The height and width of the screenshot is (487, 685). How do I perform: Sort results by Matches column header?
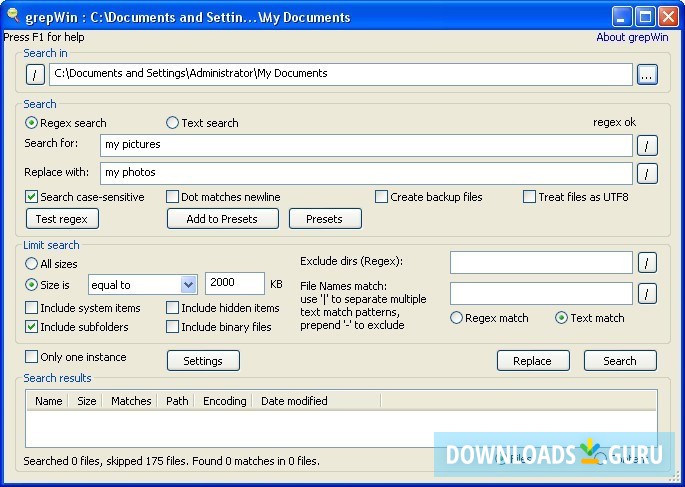pos(131,401)
